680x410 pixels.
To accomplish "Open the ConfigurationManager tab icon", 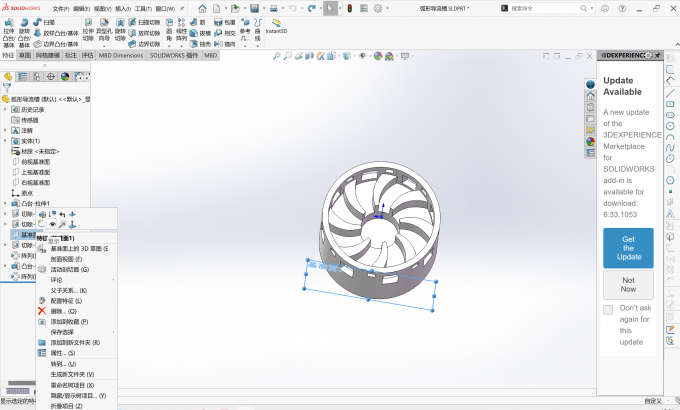I will (x=36, y=77).
